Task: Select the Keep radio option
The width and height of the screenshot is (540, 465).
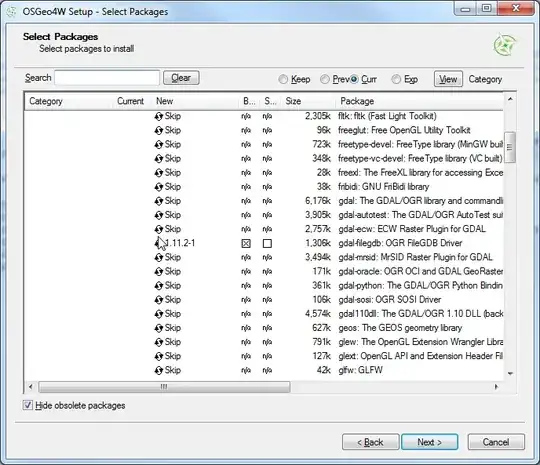Action: (x=283, y=79)
